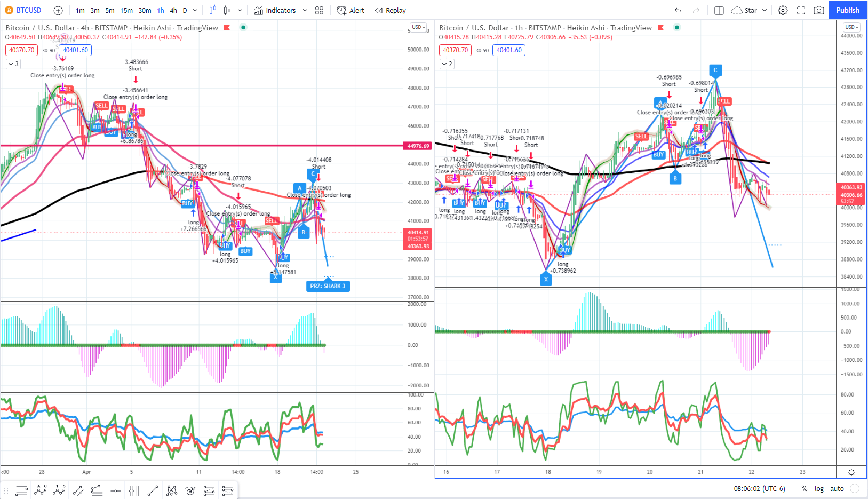This screenshot has height=499, width=868.
Task: Click the add symbol plus icon
Action: (58, 10)
